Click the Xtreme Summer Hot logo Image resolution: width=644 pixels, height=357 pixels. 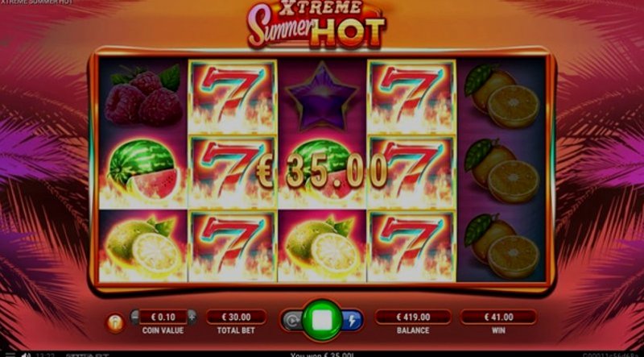[x=316, y=24]
